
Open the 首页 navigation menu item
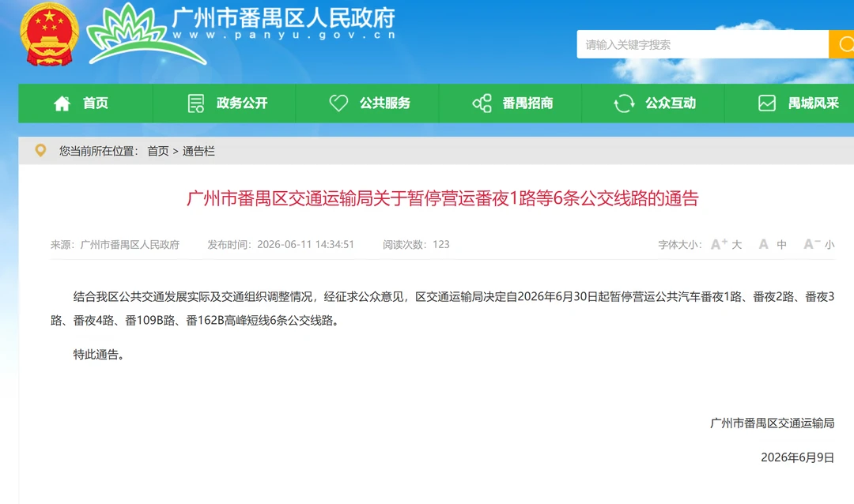pyautogui.click(x=85, y=103)
